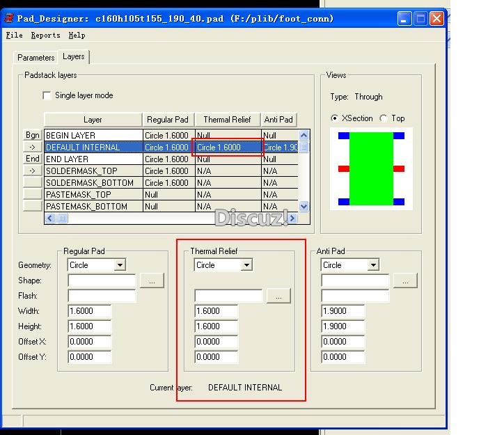The image size is (504, 435).
Task: Select the XSection view radio button
Action: (335, 118)
